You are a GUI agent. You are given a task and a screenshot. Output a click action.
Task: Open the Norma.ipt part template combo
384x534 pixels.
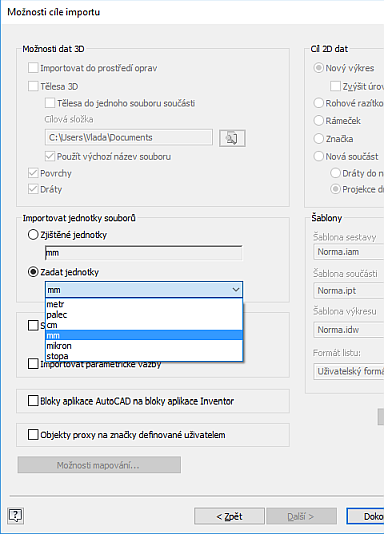[x=349, y=290]
